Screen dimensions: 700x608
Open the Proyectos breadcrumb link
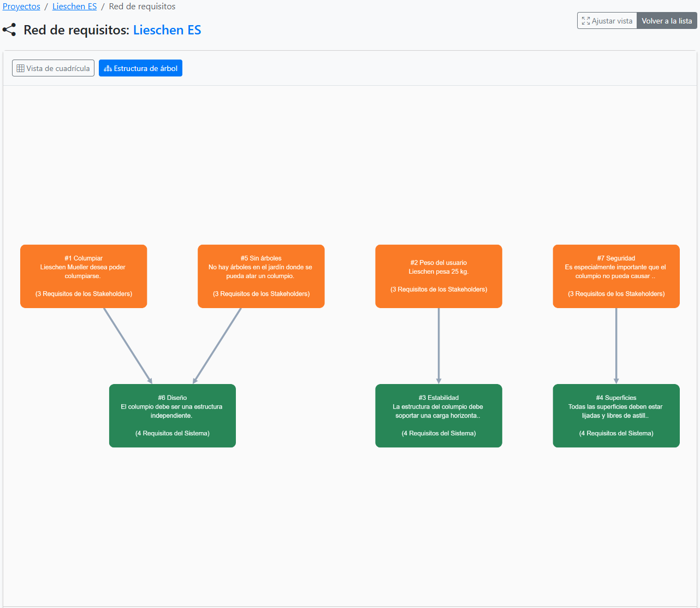tap(21, 6)
